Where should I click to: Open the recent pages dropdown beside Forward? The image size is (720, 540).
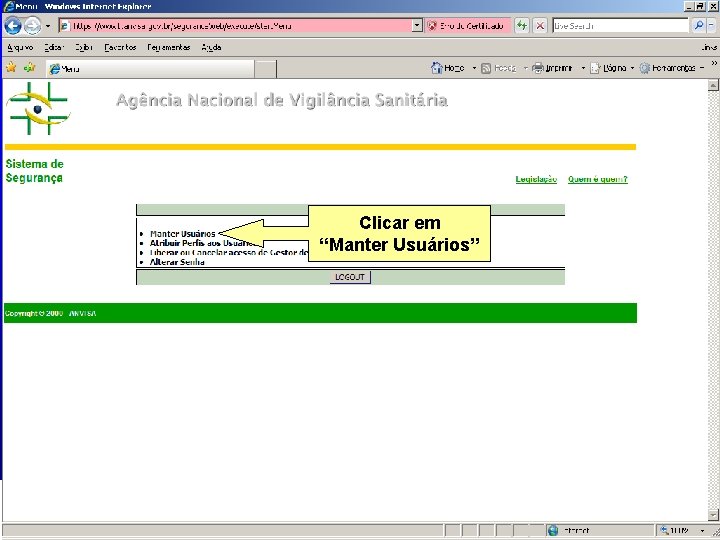(x=48, y=26)
